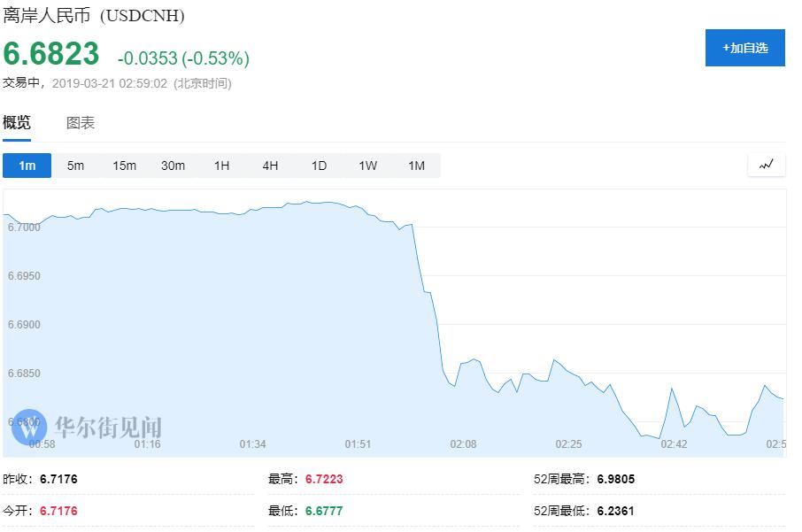
Task: Show the 1W weekly chart
Action: 367,166
